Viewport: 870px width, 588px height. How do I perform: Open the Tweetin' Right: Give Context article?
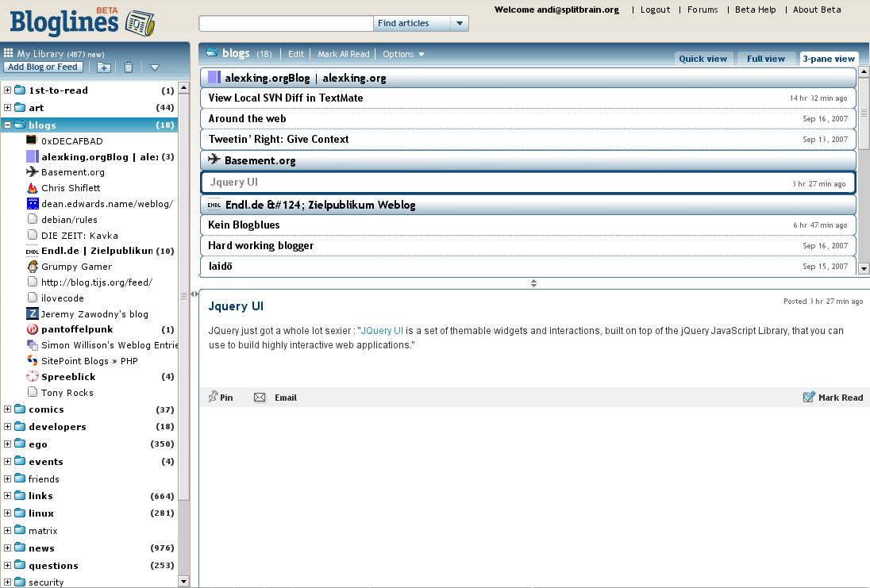pos(528,139)
